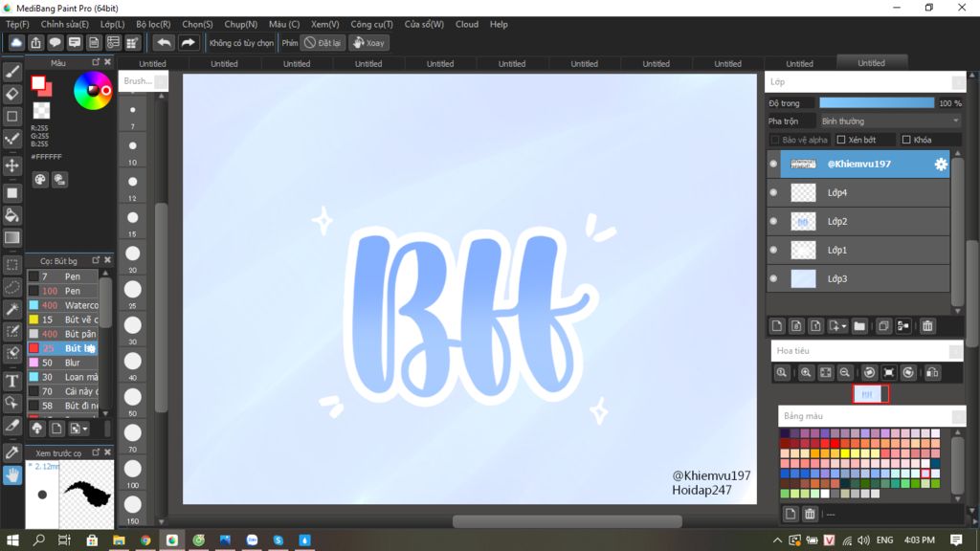Screen dimensions: 980x551
Task: Select the rectangular selection tool
Action: pos(11,265)
